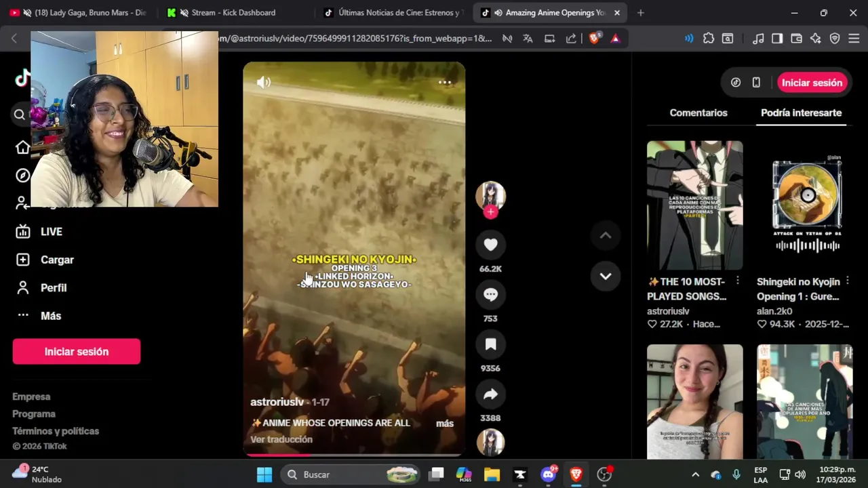Click the Brave VPN shield icon
The height and width of the screenshot is (488, 868).
(835, 39)
